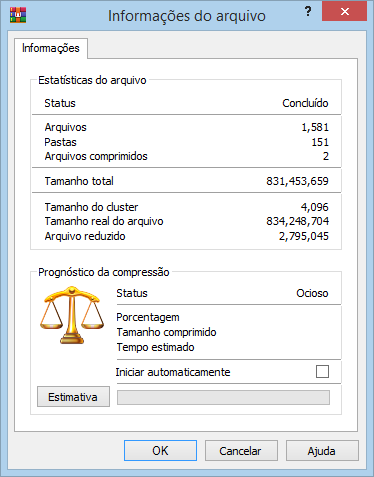
Task: Confirm with the OK button
Action: [x=160, y=451]
